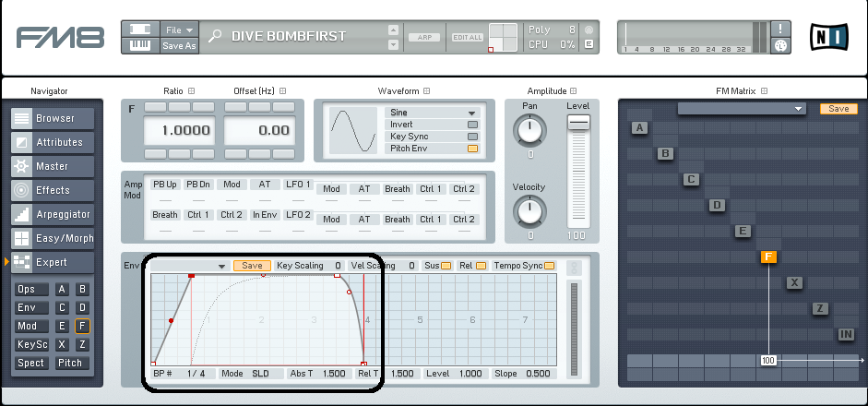
Task: Open the envelope preset dropdown
Action: (189, 267)
